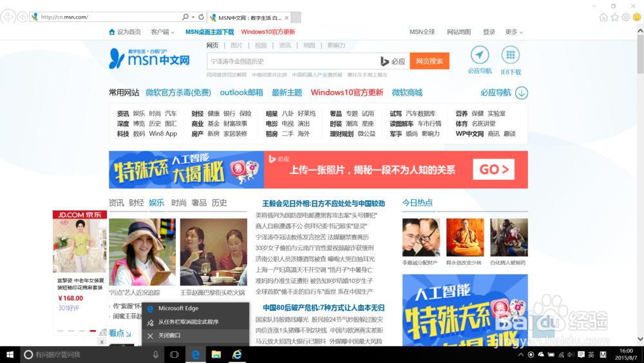Open the Windows Start button
This screenshot has width=644, height=363.
click(x=10, y=355)
